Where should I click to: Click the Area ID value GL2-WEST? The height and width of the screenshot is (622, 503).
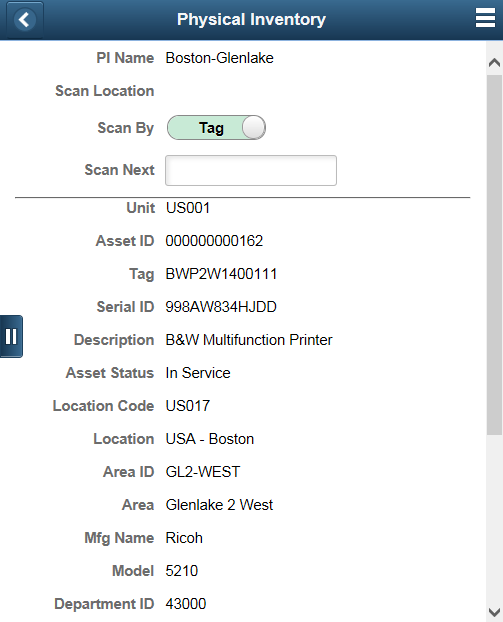tap(203, 472)
